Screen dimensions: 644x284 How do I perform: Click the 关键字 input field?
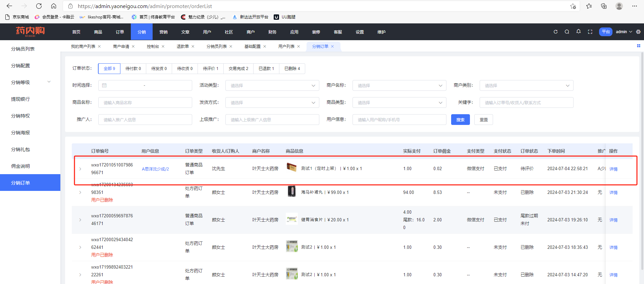click(527, 102)
